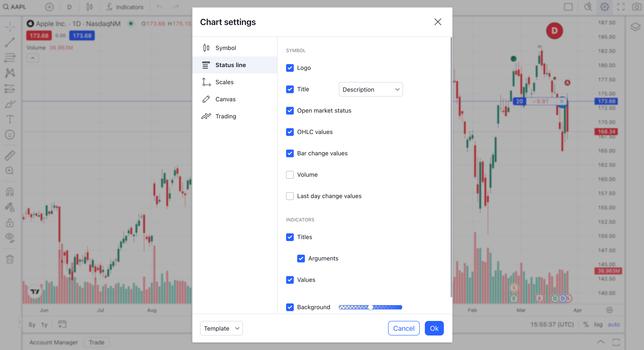Open the Scales settings section
This screenshot has width=644, height=350.
click(x=225, y=82)
